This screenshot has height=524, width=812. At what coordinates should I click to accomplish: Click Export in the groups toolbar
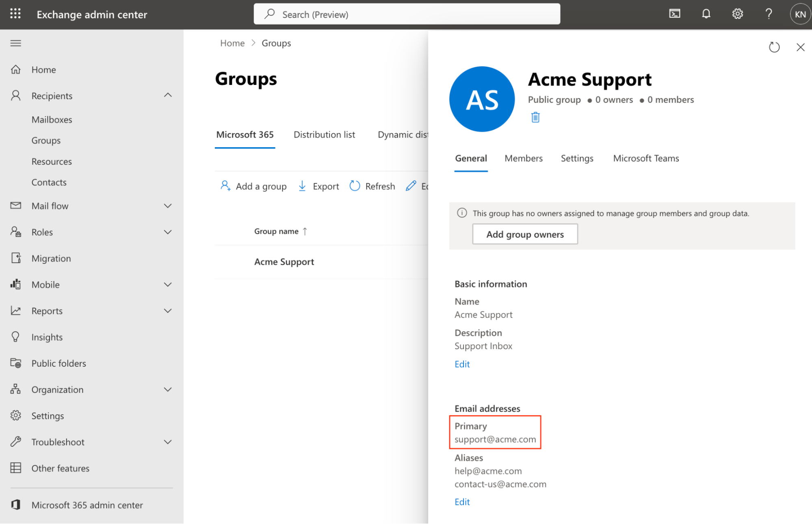click(x=319, y=186)
